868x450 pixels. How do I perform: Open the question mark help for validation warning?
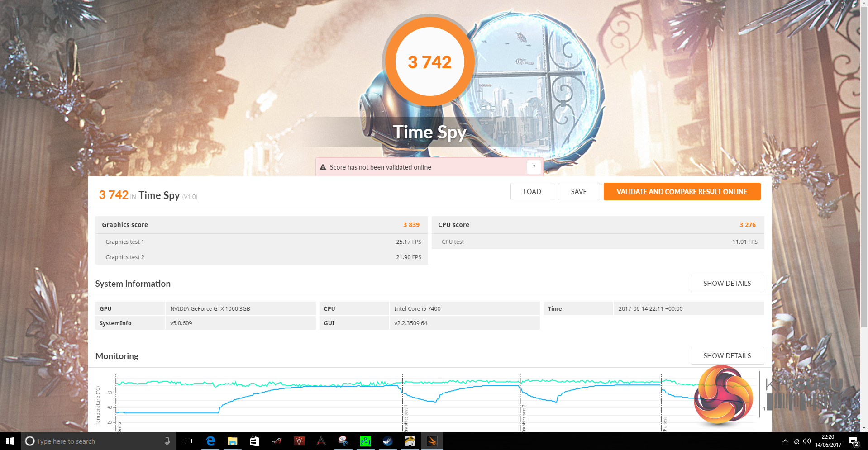point(534,167)
